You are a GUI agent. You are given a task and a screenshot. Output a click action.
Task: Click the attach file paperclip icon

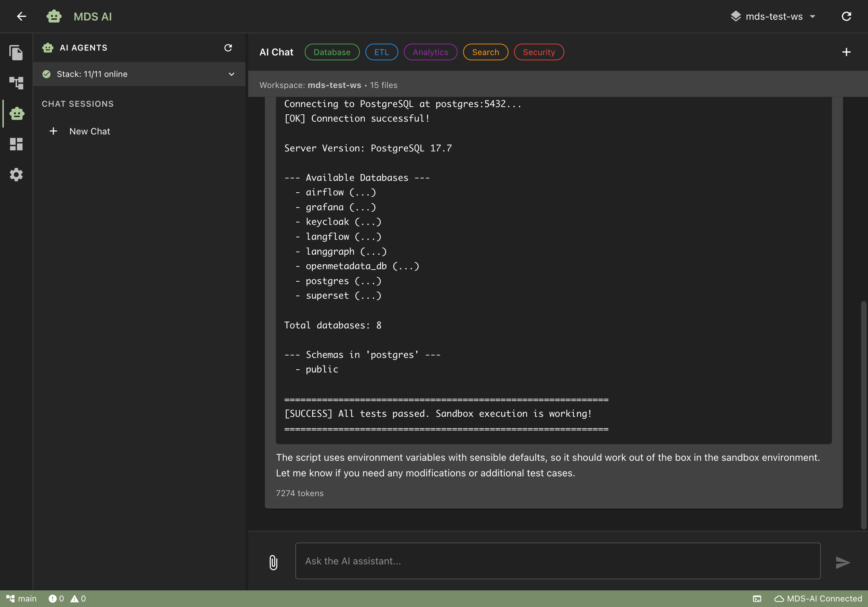pyautogui.click(x=273, y=562)
